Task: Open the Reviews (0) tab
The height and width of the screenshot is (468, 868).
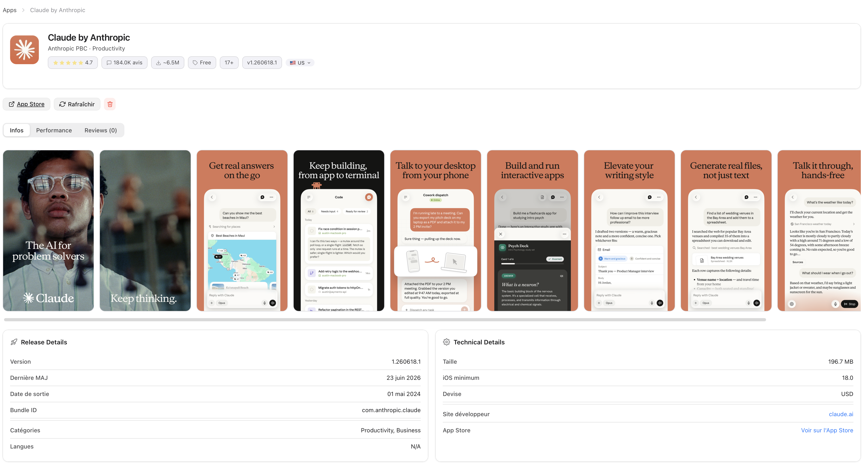Action: 100,130
